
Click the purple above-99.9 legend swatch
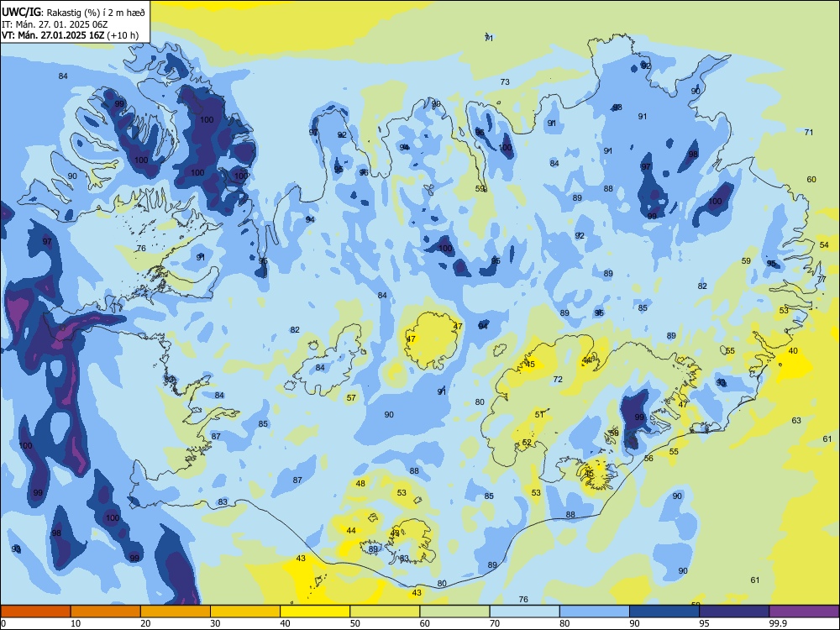click(x=804, y=612)
